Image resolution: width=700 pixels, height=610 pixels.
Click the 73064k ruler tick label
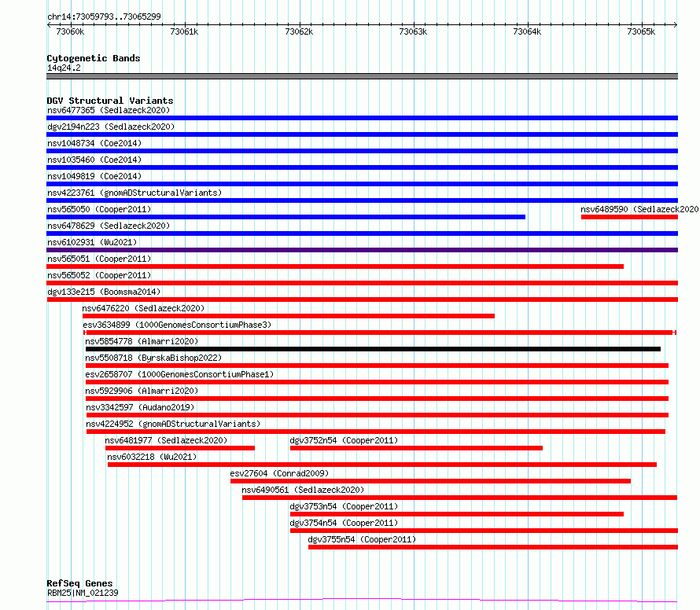pos(527,31)
